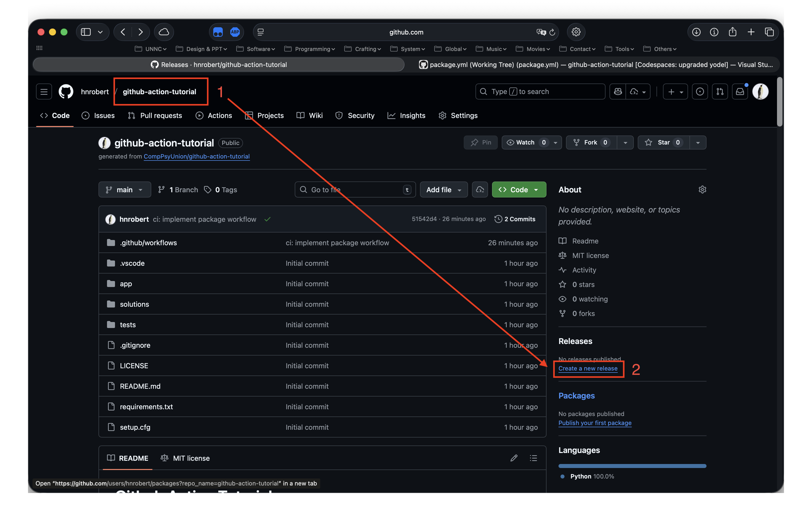The image size is (812, 530).
Task: Click the Pin repository button
Action: click(x=480, y=142)
